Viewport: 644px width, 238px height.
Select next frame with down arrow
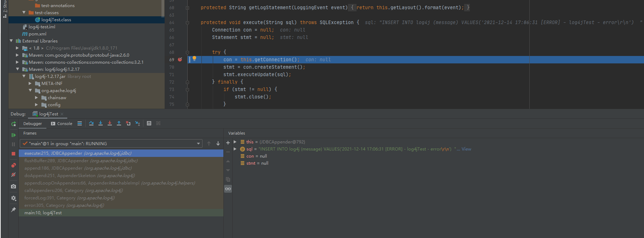tap(218, 143)
